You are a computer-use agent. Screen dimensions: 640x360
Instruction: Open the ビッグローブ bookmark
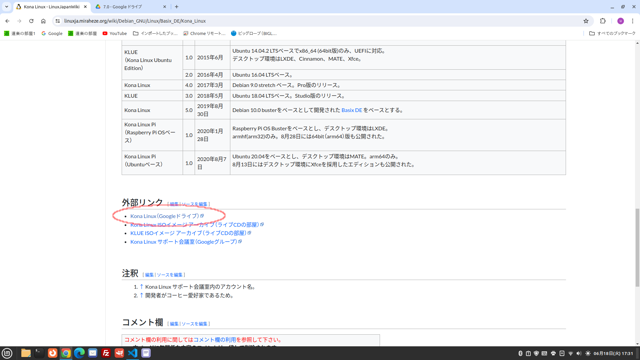coord(253,33)
